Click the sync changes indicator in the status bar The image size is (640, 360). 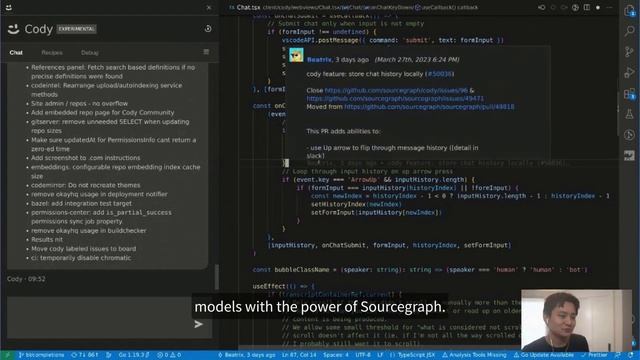click(x=85, y=355)
